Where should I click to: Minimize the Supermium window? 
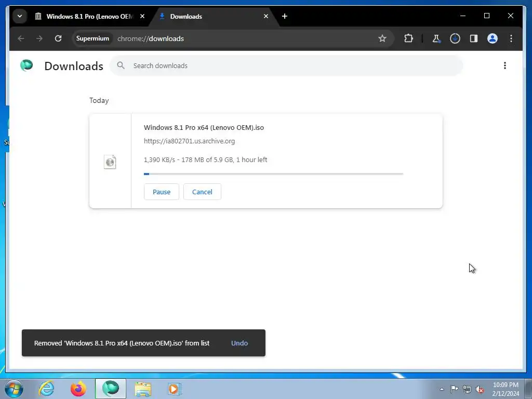point(463,16)
